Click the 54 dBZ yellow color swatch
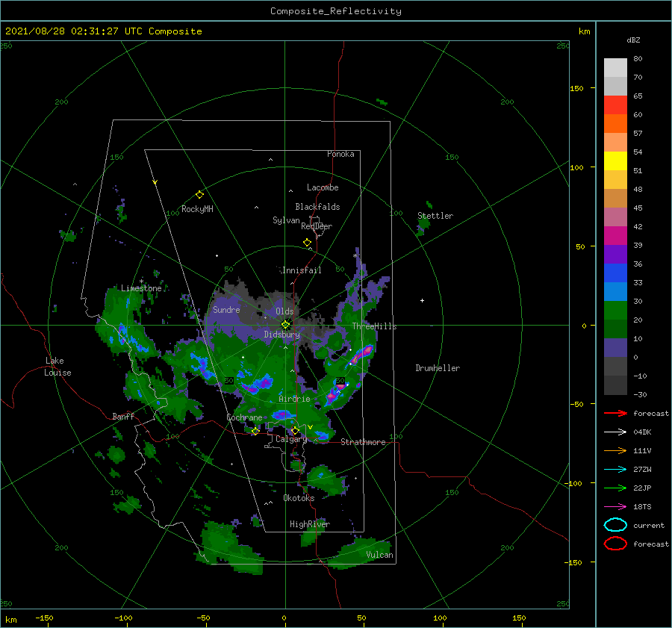The image size is (672, 628). click(615, 161)
